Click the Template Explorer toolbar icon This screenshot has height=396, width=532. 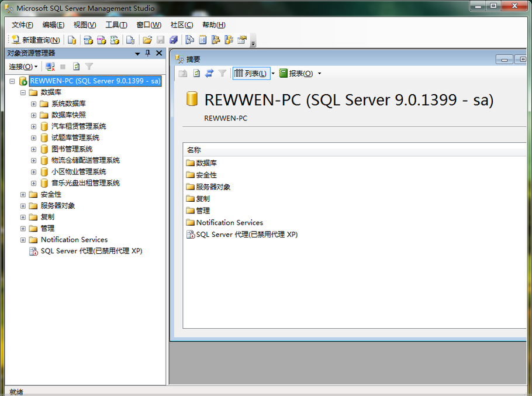[x=229, y=40]
